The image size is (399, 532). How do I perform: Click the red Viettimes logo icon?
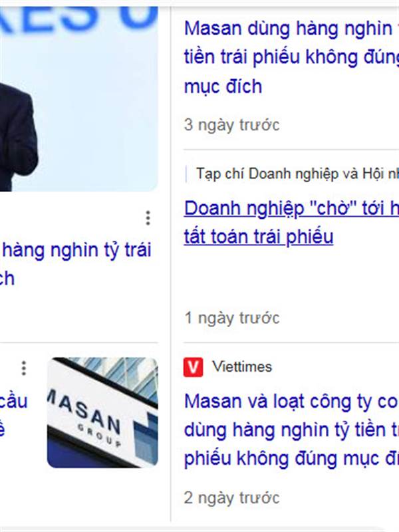pos(193,367)
